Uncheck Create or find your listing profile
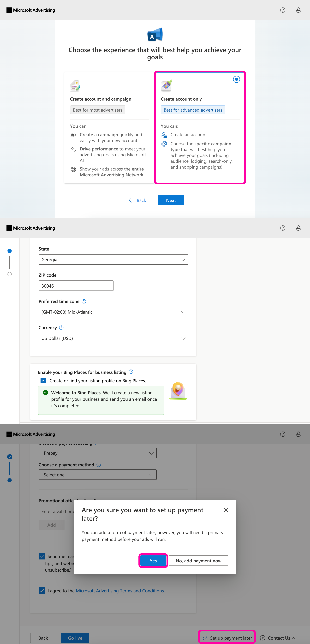The image size is (310, 644). [43, 381]
